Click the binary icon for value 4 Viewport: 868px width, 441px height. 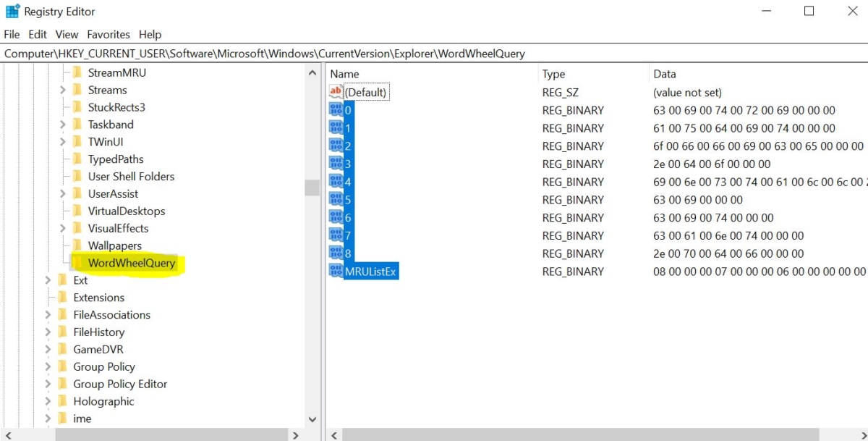click(x=336, y=182)
